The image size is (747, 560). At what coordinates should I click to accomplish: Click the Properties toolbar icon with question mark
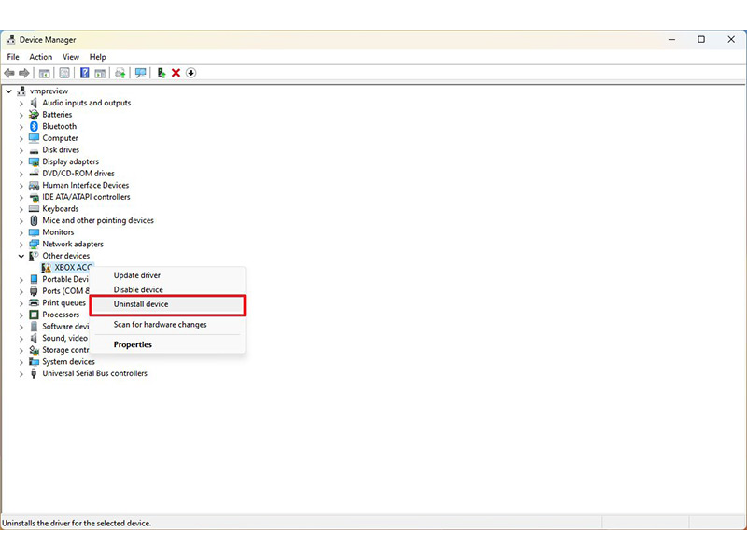(84, 73)
